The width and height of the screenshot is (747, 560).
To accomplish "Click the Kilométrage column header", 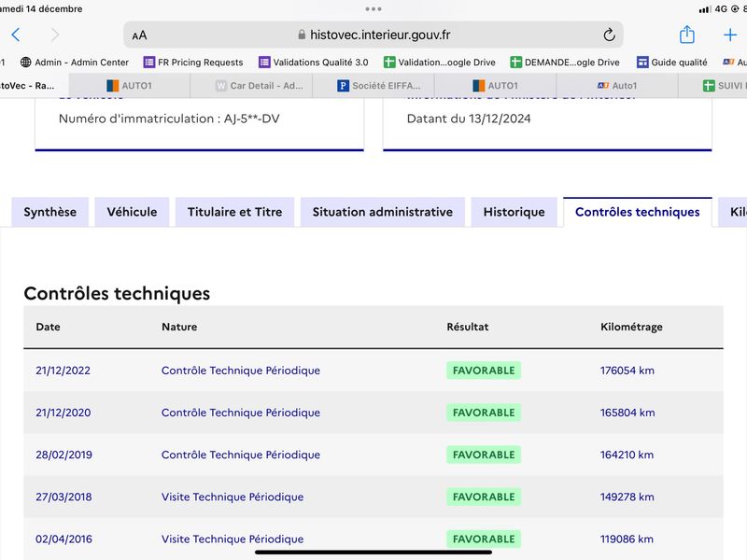I will pyautogui.click(x=631, y=328).
